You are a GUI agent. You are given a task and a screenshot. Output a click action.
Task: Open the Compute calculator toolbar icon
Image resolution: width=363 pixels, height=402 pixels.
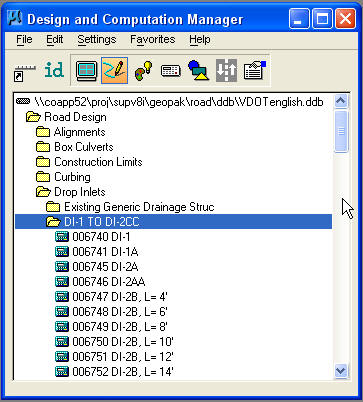(171, 71)
